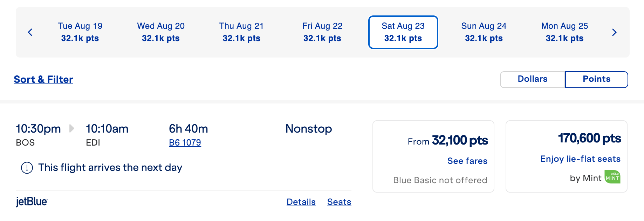Image resolution: width=644 pixels, height=221 pixels.
Task: Click the JetBlue airline logo
Action: coord(32,202)
